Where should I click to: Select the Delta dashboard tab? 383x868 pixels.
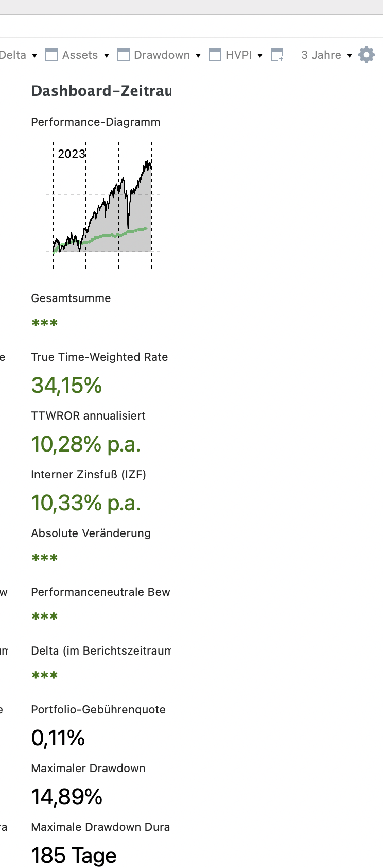[13, 55]
